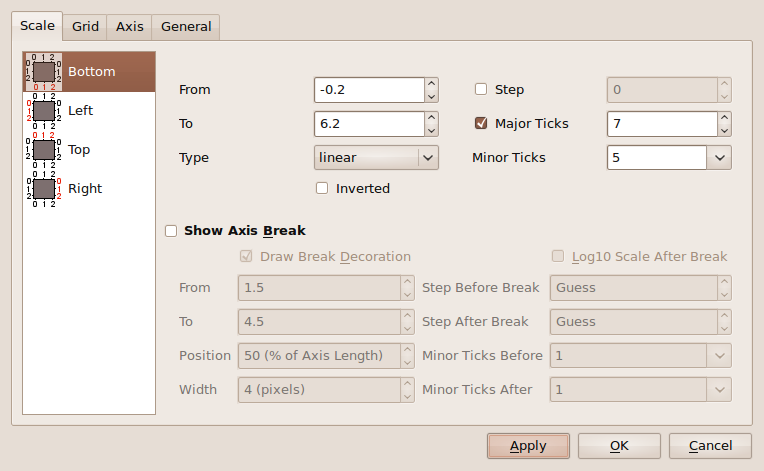Increase the From value with up arrow

pyautogui.click(x=431, y=84)
